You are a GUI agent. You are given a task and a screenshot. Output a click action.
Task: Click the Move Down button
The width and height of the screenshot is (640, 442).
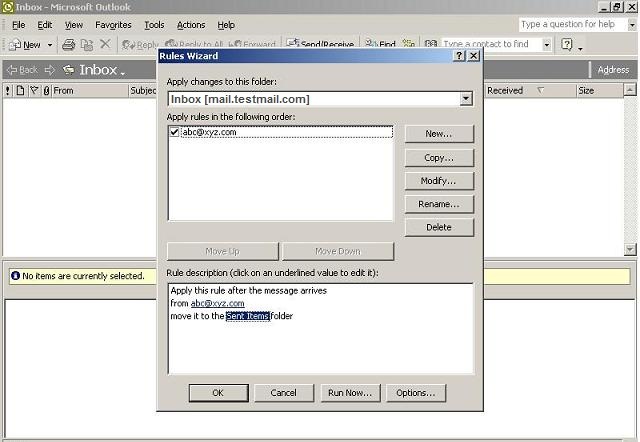point(338,251)
